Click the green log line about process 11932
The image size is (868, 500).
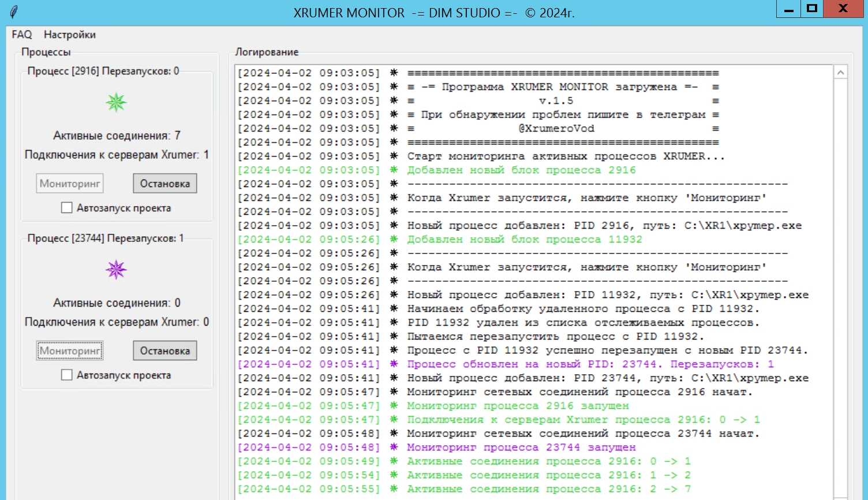pyautogui.click(x=440, y=240)
